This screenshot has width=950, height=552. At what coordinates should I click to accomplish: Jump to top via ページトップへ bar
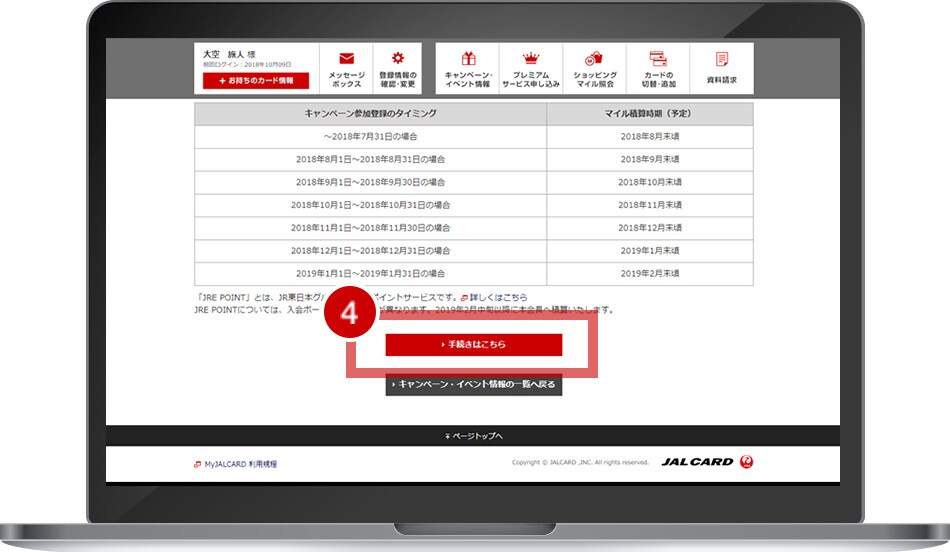point(474,436)
